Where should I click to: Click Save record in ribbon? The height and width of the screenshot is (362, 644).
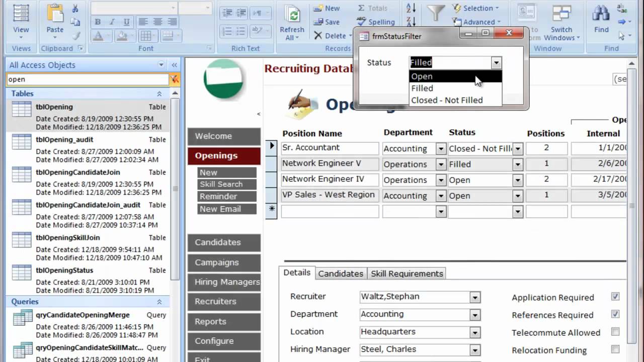point(327,22)
